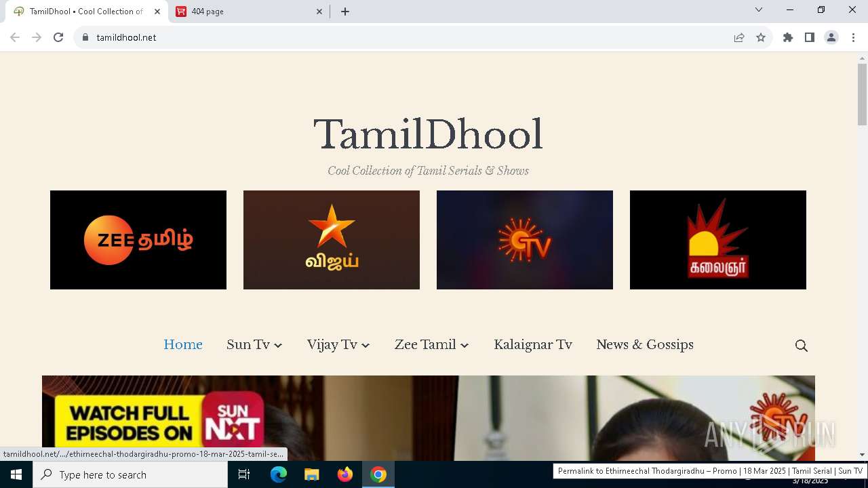
Task: Open the Sun TV channel banner
Action: tap(525, 240)
